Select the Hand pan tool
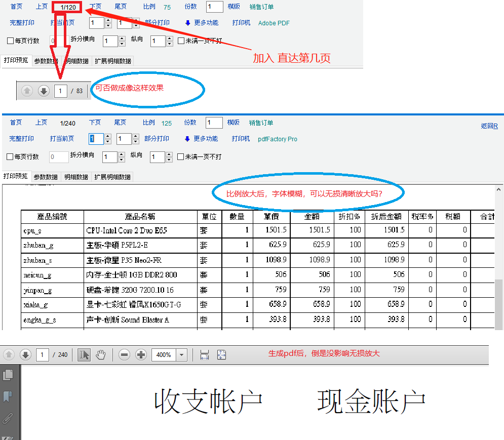504x440 pixels. click(101, 354)
